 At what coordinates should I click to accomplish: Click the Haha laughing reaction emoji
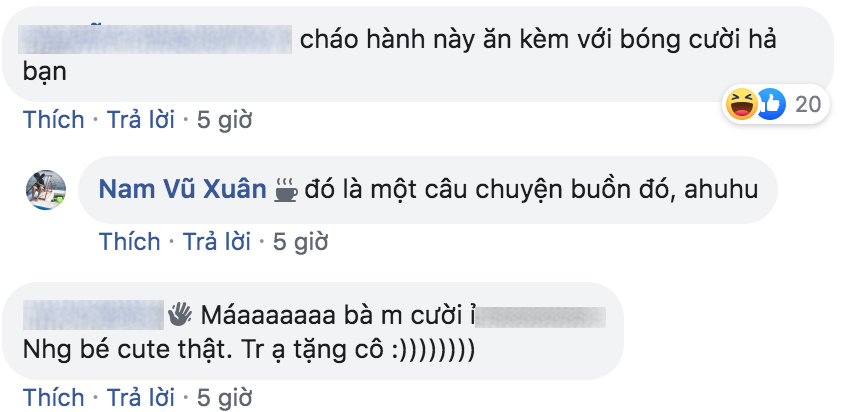pyautogui.click(x=741, y=104)
